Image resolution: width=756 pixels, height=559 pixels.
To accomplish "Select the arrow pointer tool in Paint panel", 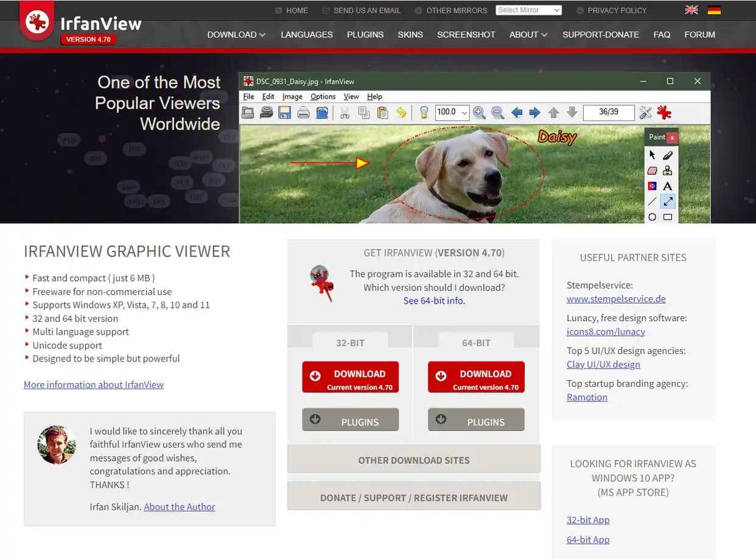I will (652, 155).
